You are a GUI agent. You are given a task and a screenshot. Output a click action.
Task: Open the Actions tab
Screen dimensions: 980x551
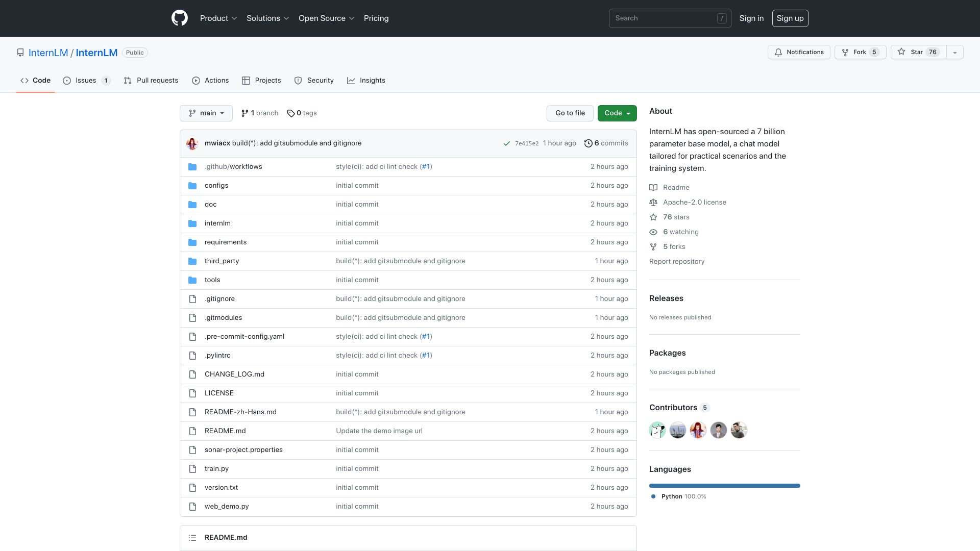210,81
